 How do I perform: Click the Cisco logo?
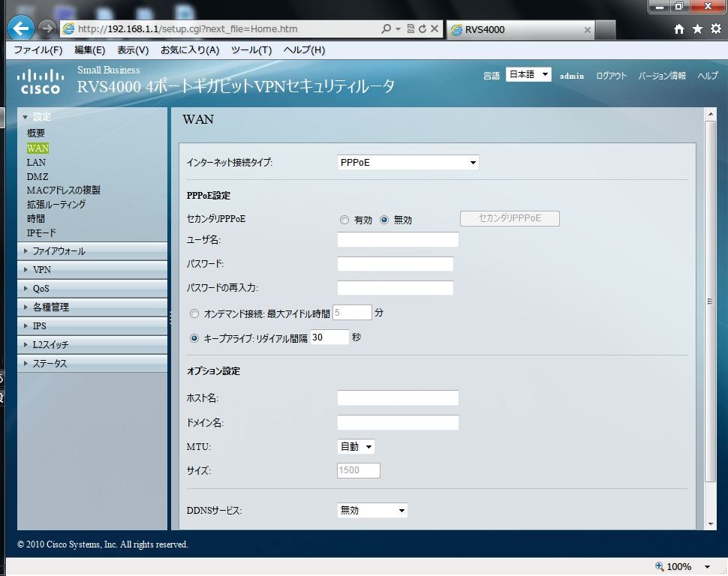(41, 82)
